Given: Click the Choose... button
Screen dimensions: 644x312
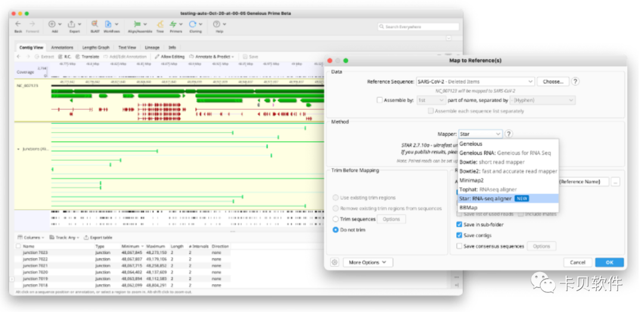Looking at the screenshot, I should 553,82.
